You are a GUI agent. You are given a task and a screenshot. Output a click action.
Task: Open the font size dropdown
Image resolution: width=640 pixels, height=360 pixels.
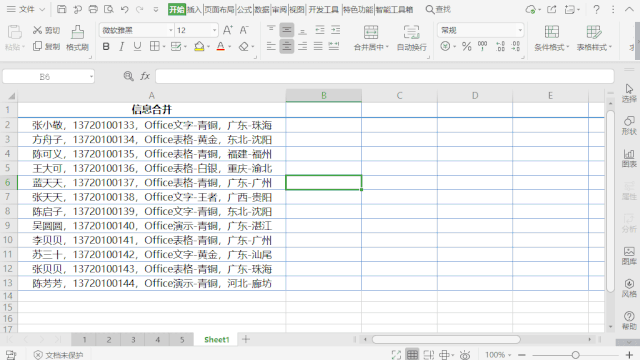(214, 30)
